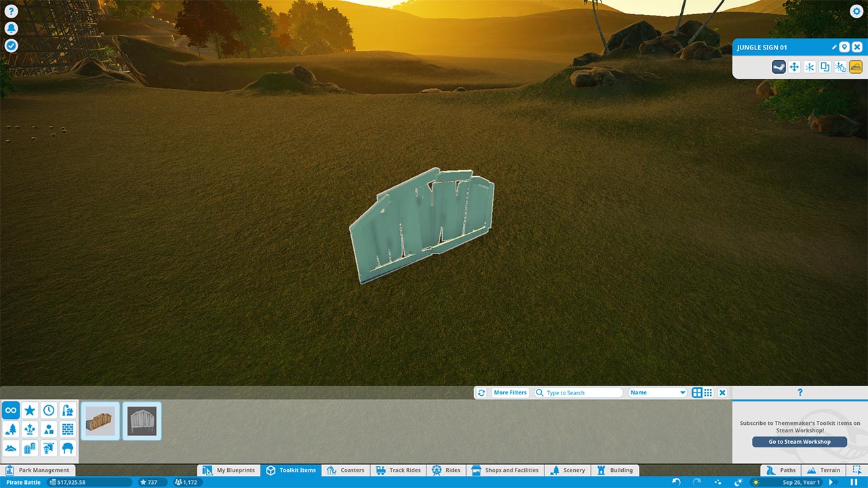Select the path extras category icon
This screenshot has width=868, height=488.
[68, 410]
